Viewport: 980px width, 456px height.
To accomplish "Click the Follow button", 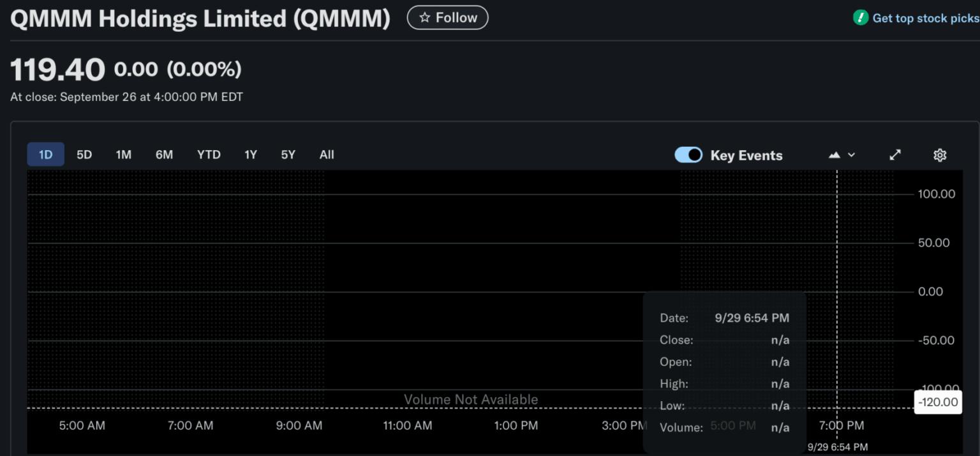I will (x=447, y=17).
